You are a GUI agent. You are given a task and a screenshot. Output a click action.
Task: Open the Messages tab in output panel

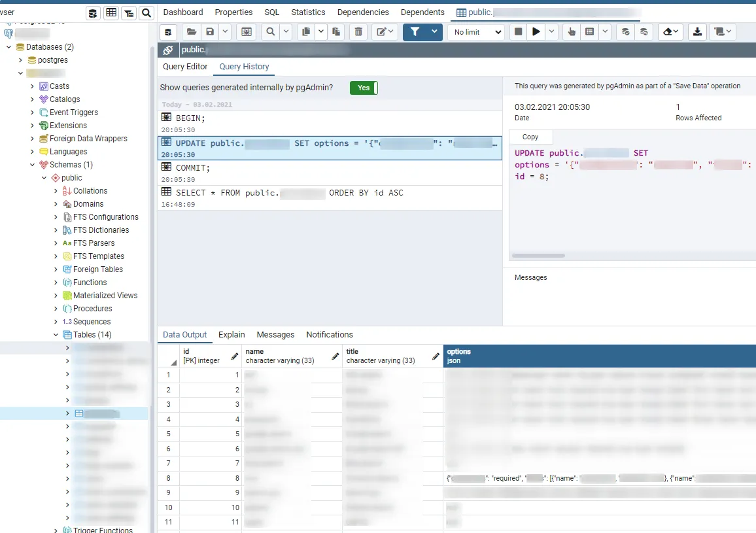(x=275, y=334)
